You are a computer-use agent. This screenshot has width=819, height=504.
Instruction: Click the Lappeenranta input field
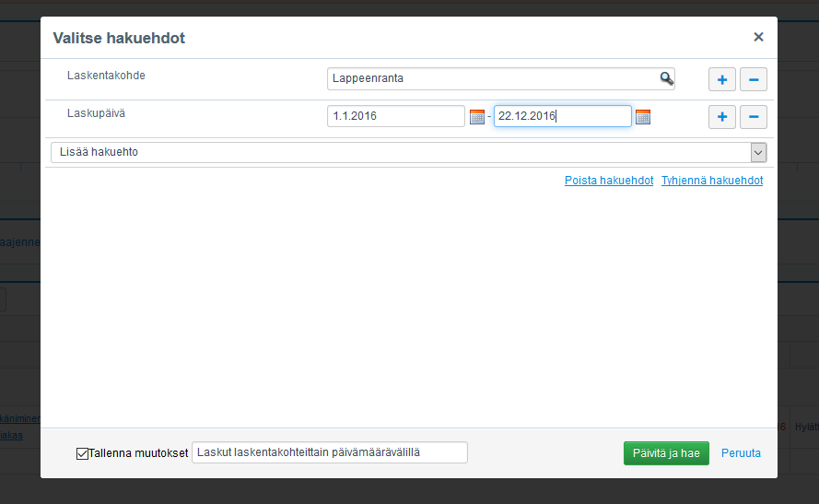pyautogui.click(x=493, y=78)
